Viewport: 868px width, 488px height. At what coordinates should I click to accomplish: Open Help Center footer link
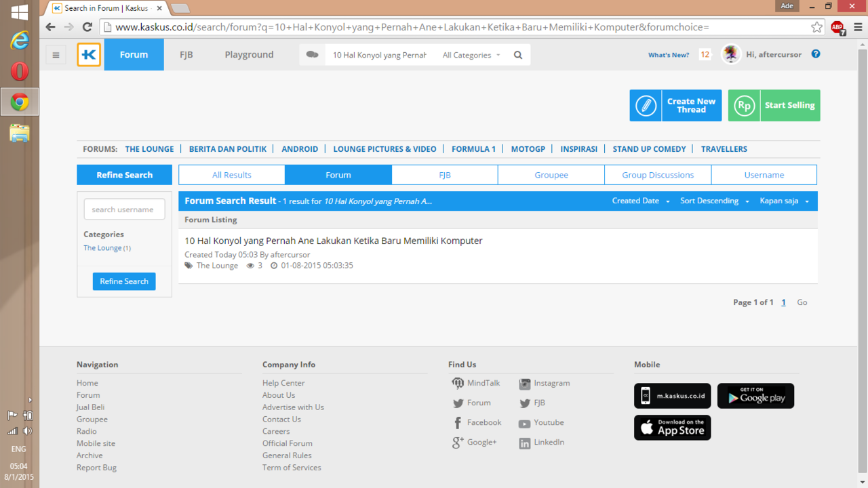(283, 383)
